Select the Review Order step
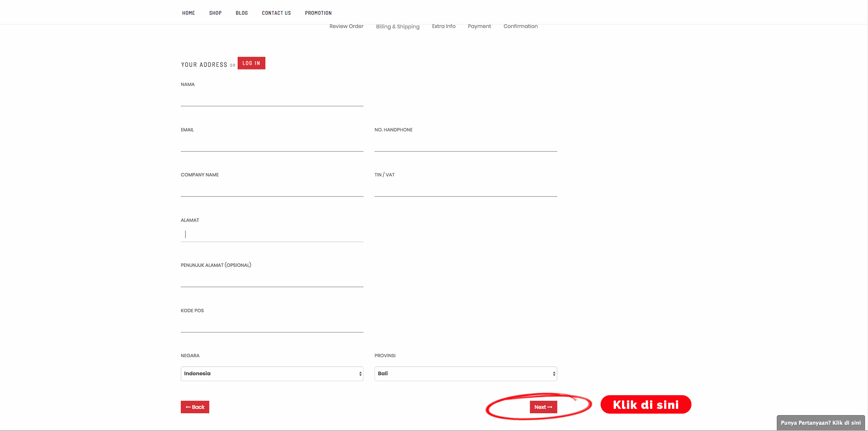The height and width of the screenshot is (431, 868). 346,26
